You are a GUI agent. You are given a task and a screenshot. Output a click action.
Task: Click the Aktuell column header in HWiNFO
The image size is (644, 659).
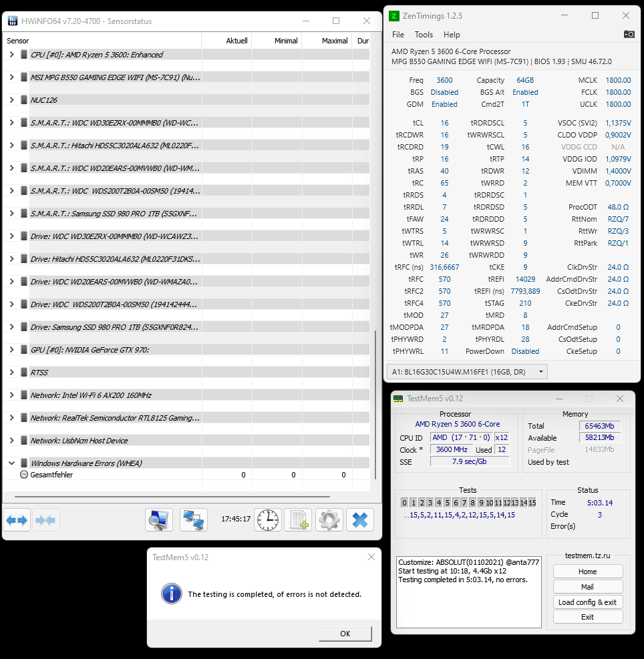point(226,40)
